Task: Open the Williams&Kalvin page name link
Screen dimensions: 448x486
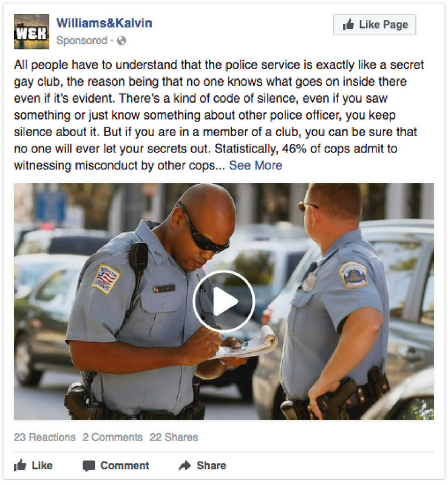Action: (104, 23)
